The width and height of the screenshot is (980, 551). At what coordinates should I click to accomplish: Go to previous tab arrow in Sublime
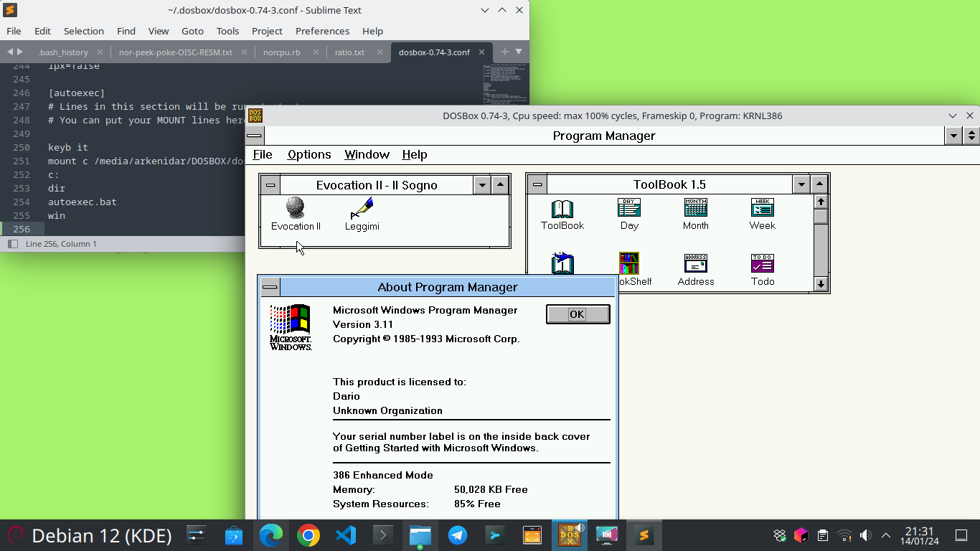click(10, 52)
